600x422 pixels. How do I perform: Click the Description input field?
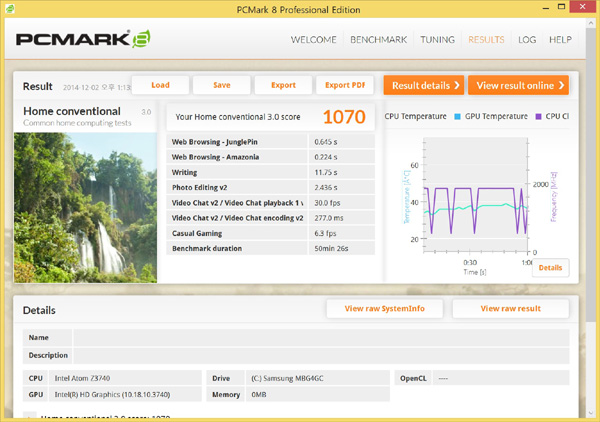click(321, 355)
